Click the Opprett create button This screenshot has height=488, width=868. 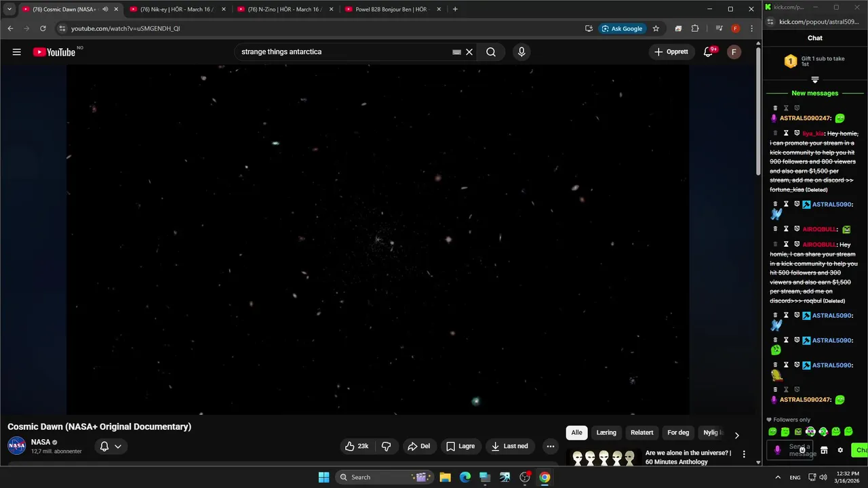point(671,52)
